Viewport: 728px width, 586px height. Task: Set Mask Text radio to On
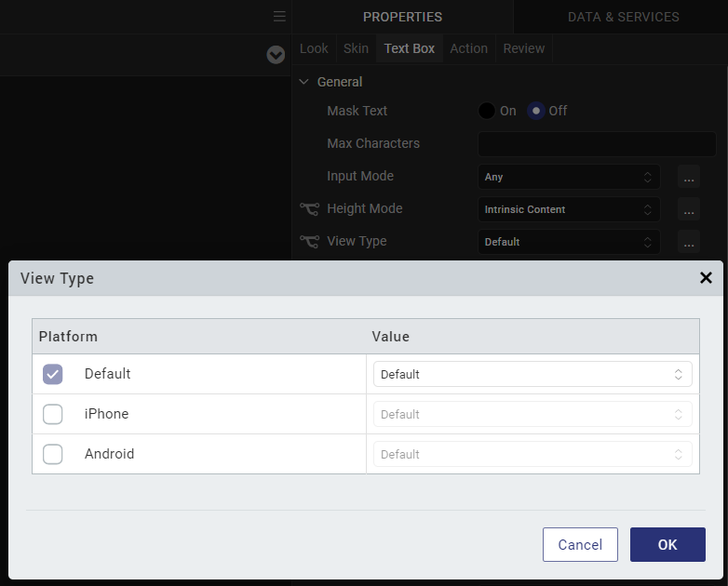click(487, 111)
